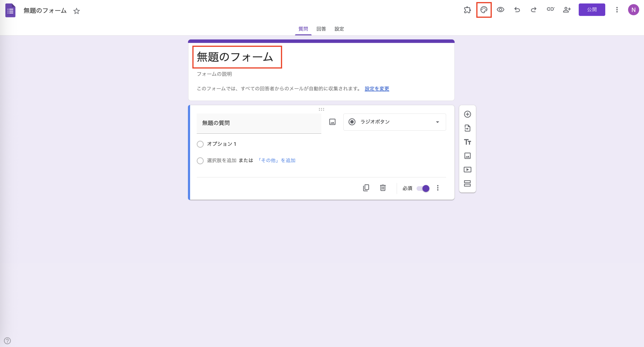Open the 設定 tab
This screenshot has width=644, height=347.
[x=339, y=29]
